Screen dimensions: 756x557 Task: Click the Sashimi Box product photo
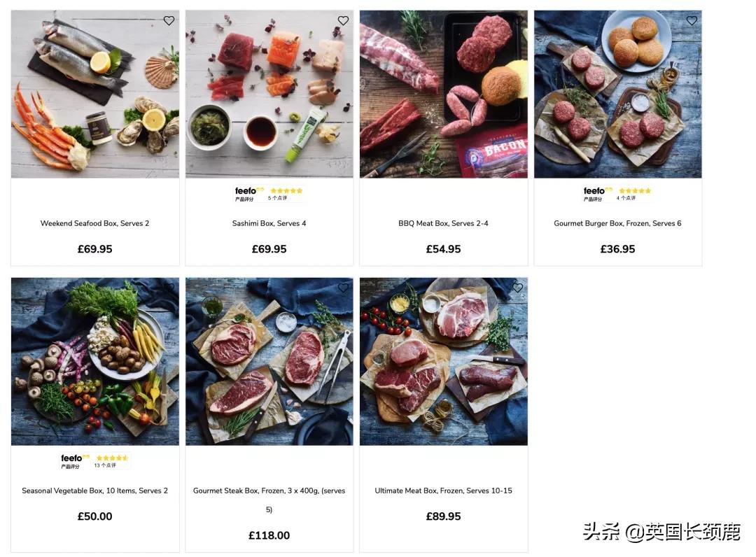(269, 94)
